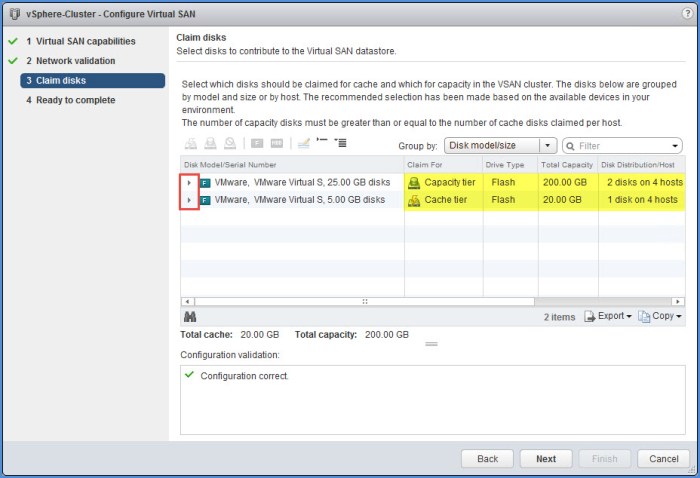
Task: Click the pencil-on-lines toolbar icon
Action: (304, 143)
